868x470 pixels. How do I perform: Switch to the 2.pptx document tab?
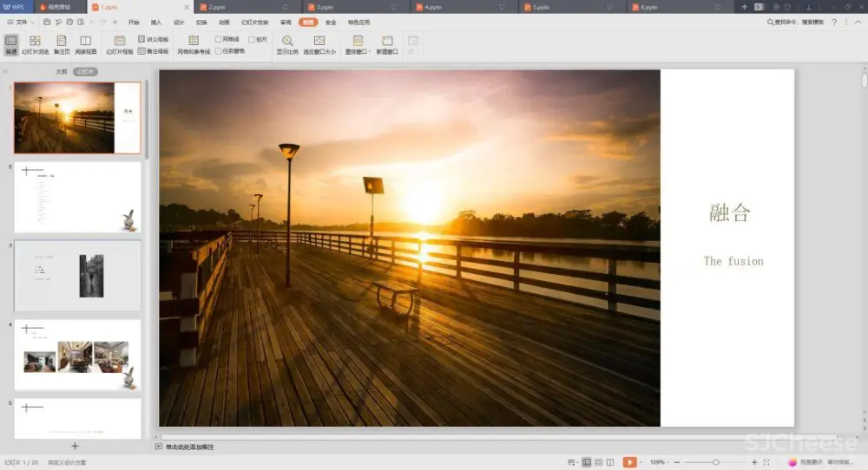(217, 7)
